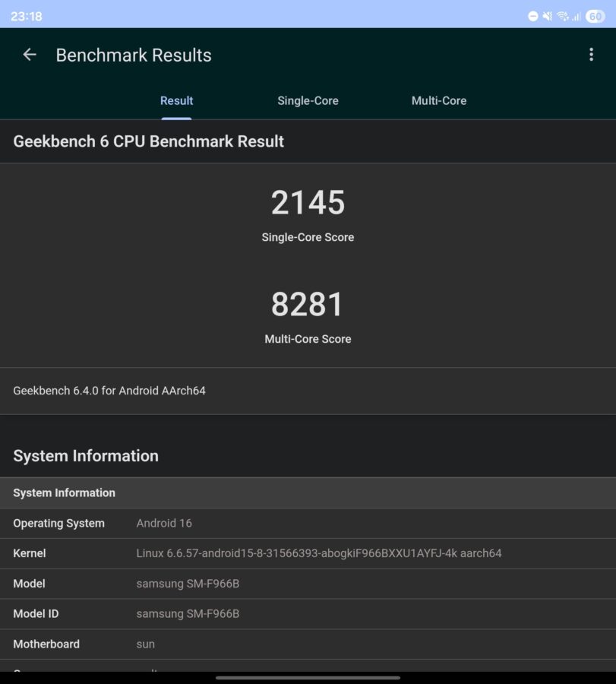Switch to the Multi-Core tab
The width and height of the screenshot is (616, 684).
(439, 101)
